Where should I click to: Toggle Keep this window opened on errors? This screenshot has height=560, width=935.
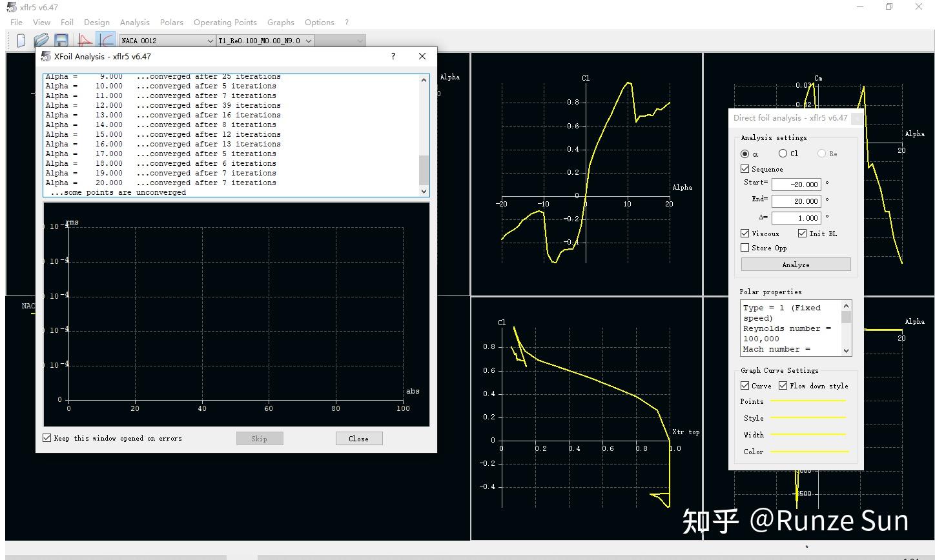coord(46,437)
